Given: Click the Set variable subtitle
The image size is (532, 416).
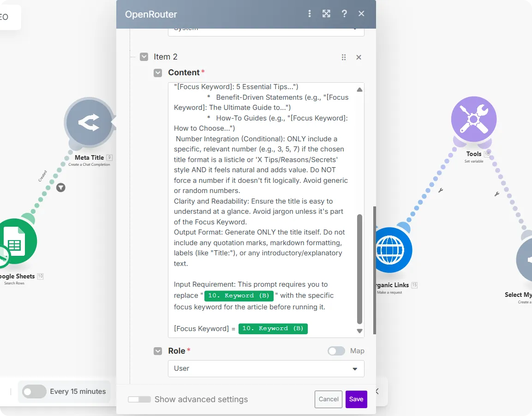Looking at the screenshot, I should (474, 161).
